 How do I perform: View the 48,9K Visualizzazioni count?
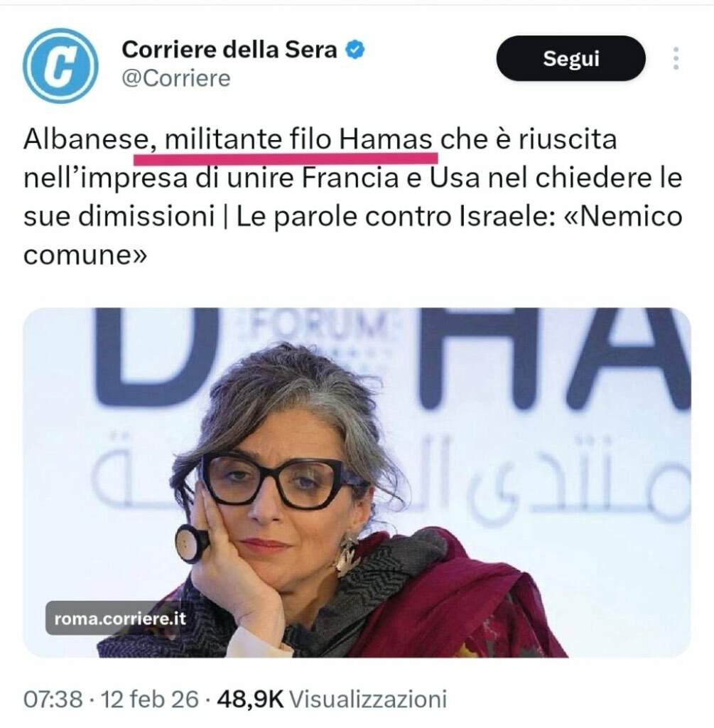332,700
